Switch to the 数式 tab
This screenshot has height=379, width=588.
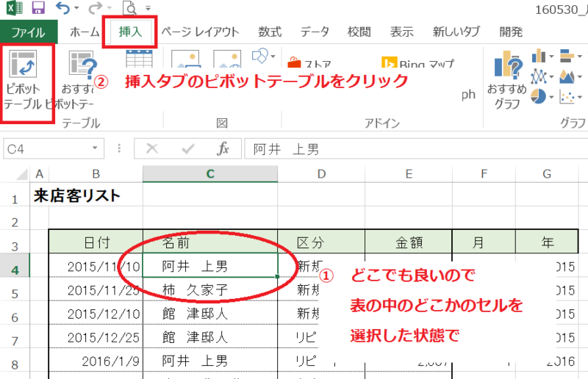coord(270,32)
